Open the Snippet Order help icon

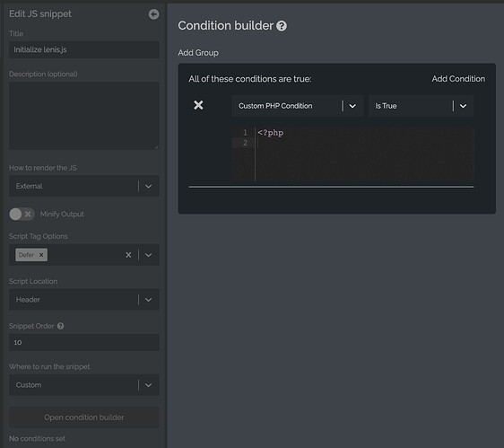point(60,326)
